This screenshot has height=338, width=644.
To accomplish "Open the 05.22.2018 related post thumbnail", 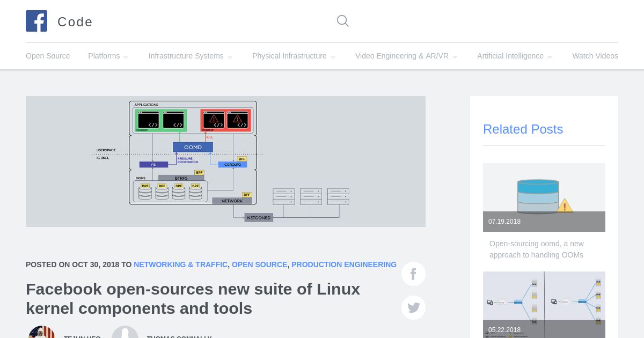I will tap(544, 305).
